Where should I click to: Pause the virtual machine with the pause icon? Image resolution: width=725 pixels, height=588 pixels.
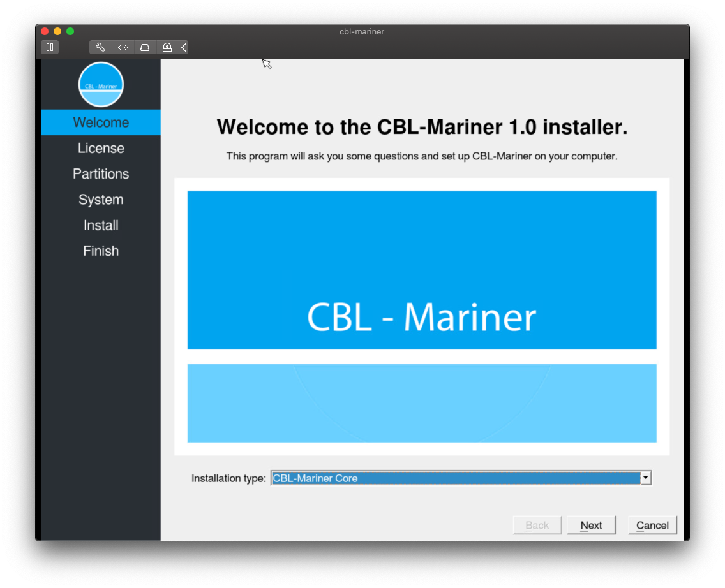[x=50, y=47]
